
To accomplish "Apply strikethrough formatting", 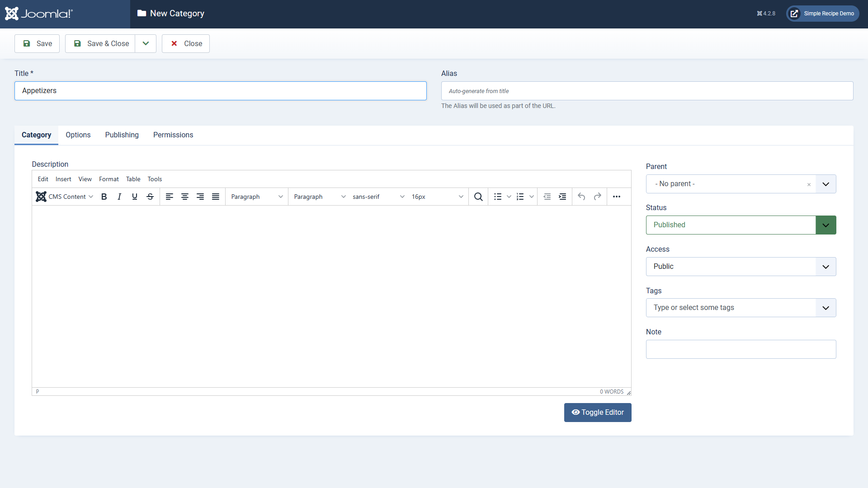I will pyautogui.click(x=150, y=197).
